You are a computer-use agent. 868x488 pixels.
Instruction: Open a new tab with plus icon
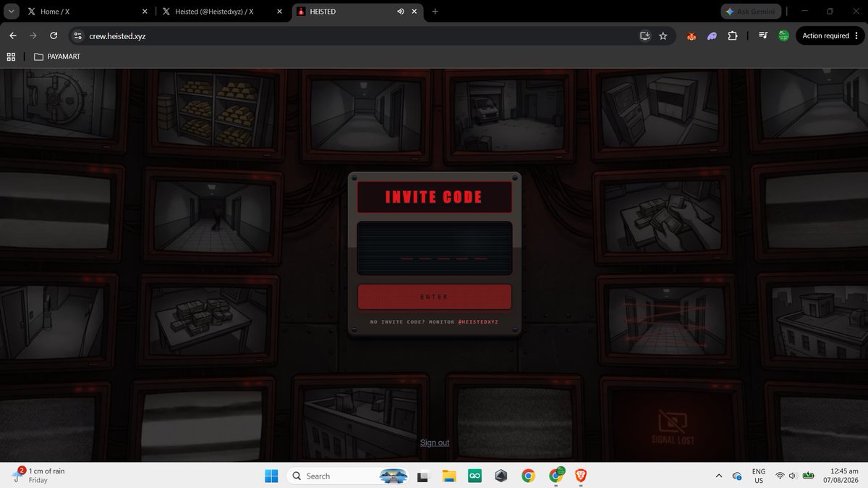(435, 12)
